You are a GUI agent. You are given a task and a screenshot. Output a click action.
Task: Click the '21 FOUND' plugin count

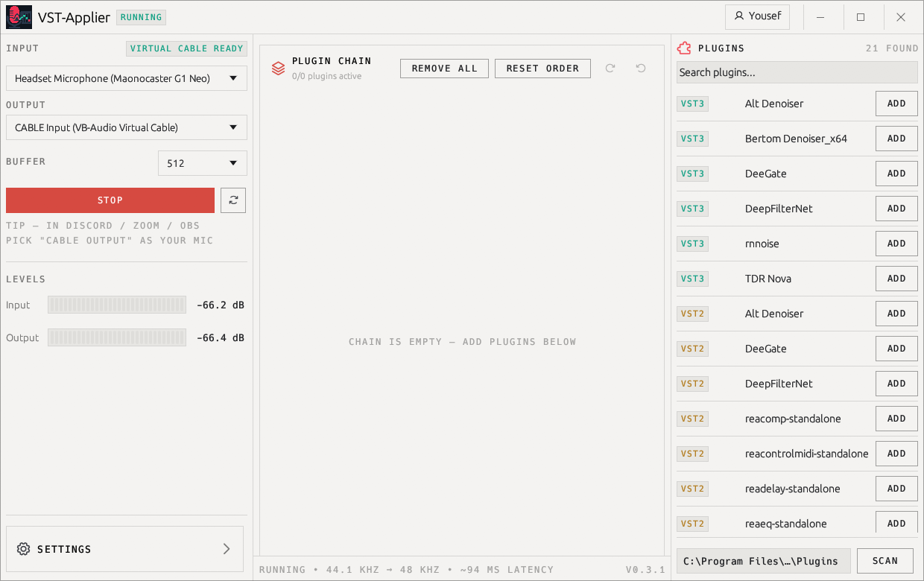(x=892, y=48)
